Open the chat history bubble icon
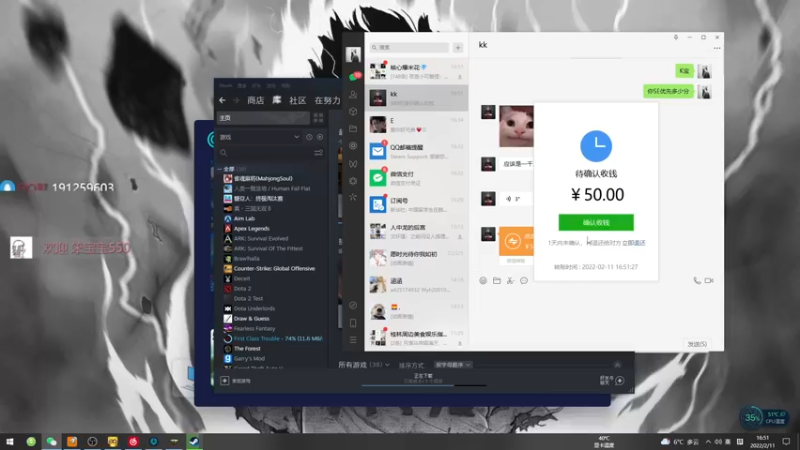Viewport: 800px width, 450px height. [x=524, y=281]
